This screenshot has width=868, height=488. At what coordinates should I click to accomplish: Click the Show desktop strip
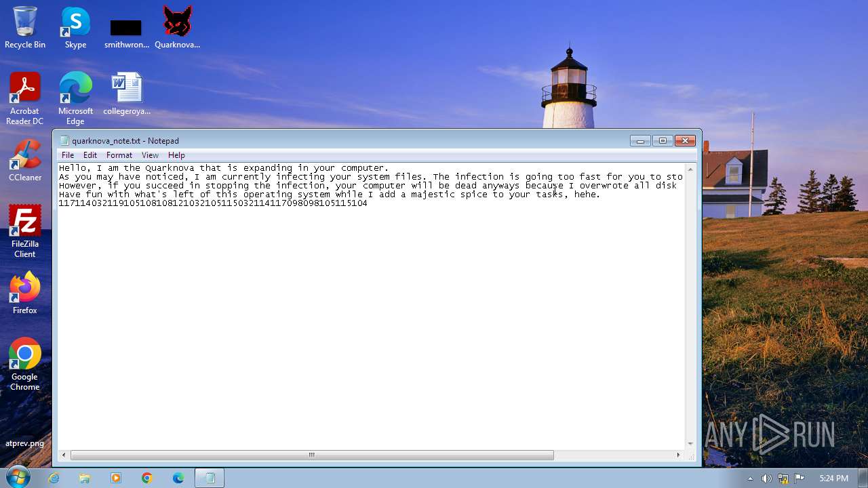pyautogui.click(x=863, y=478)
